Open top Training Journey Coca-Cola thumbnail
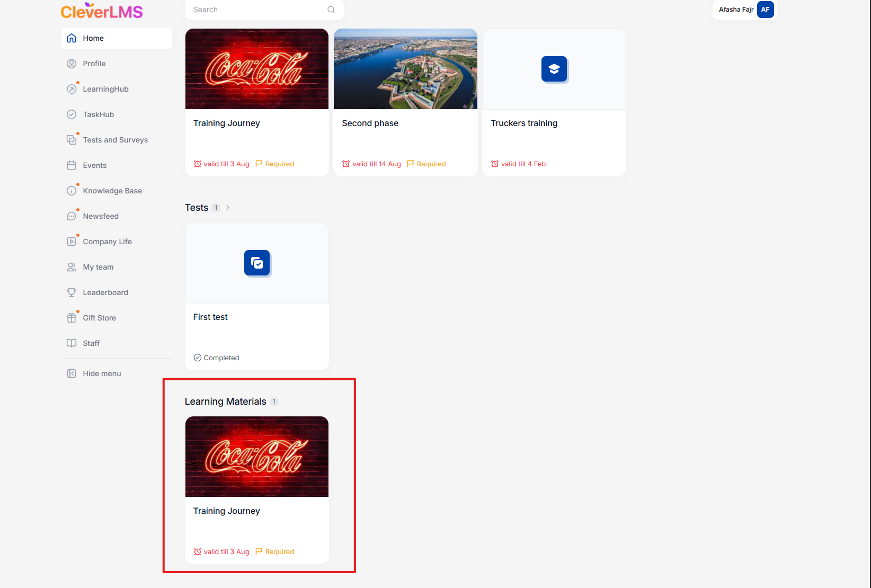Screen dimensions: 871x588 (x=257, y=69)
